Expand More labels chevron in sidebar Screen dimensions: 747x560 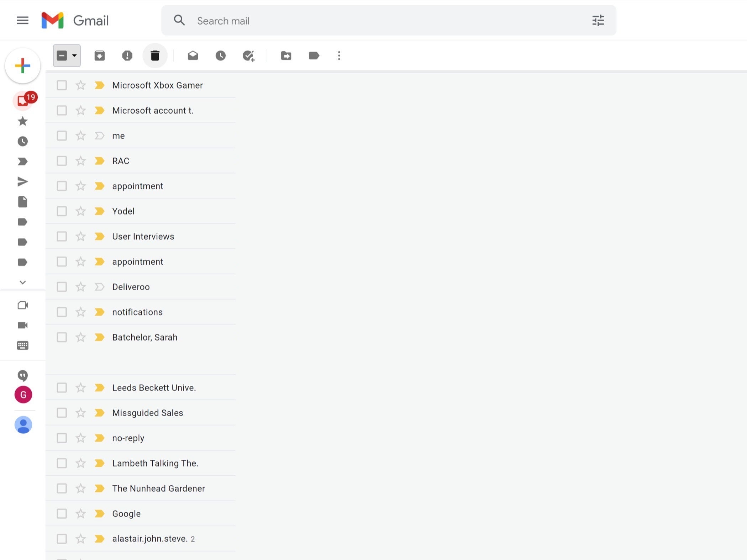pos(22,282)
